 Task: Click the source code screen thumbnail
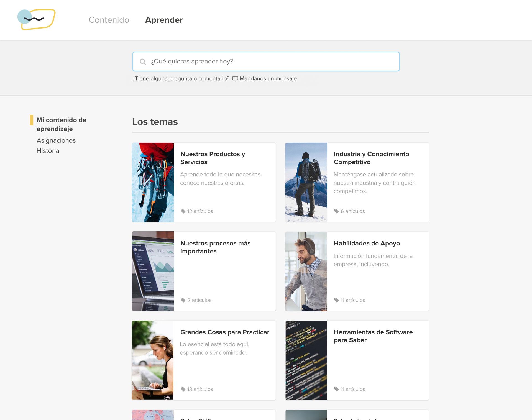coord(306,360)
